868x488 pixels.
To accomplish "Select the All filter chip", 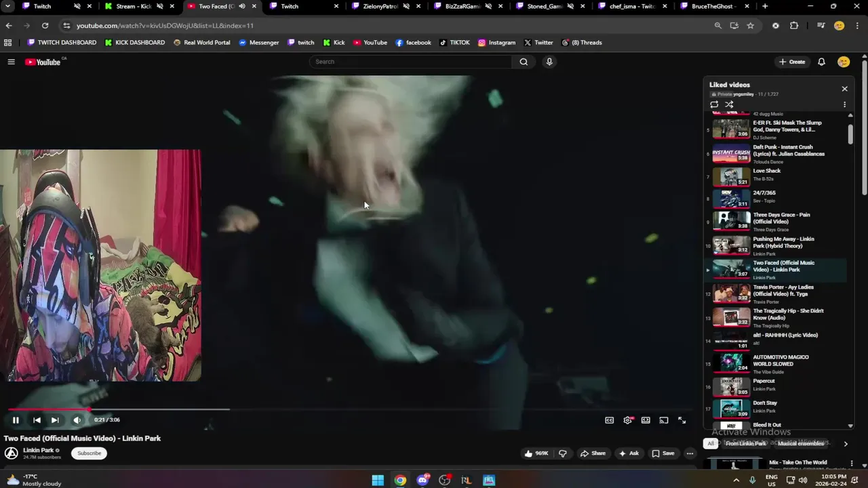I will point(711,444).
